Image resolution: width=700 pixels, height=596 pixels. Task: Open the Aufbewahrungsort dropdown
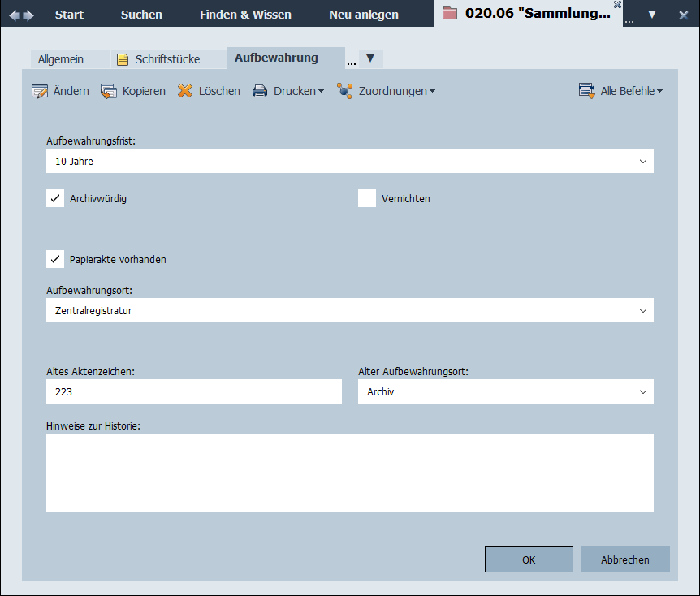(643, 310)
